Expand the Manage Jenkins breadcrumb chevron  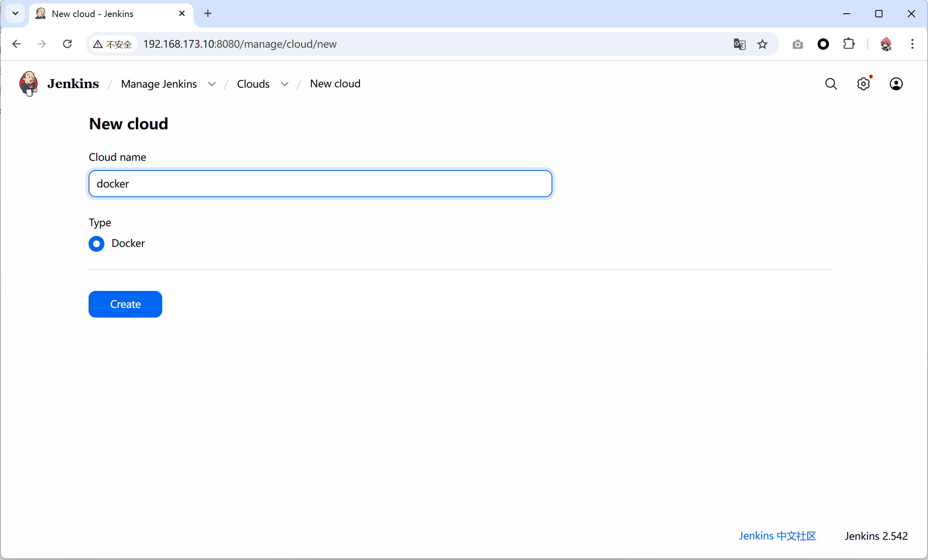(x=212, y=84)
